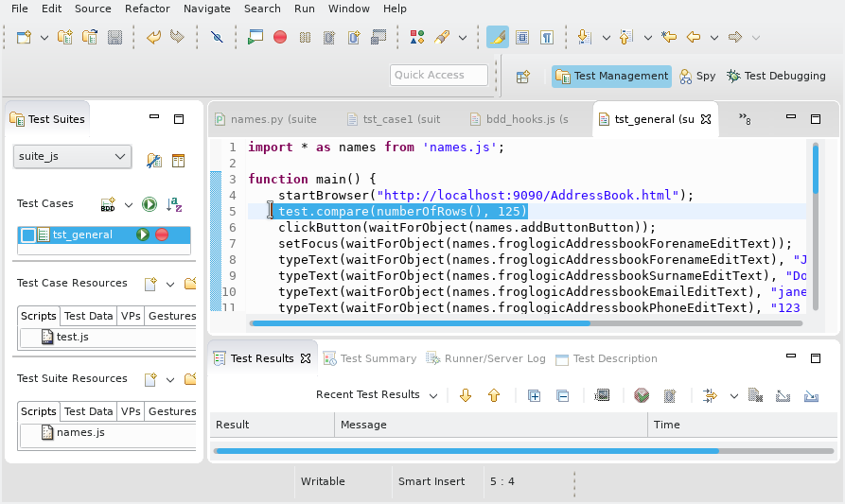This screenshot has width=845, height=504.
Task: Click Collapse All icon in Test Results
Action: 562,395
